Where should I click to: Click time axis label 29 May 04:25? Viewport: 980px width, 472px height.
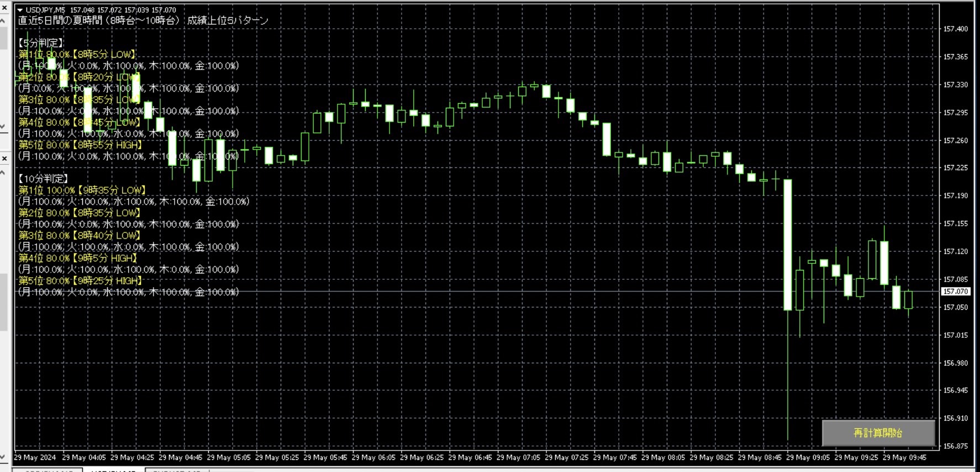click(x=132, y=458)
